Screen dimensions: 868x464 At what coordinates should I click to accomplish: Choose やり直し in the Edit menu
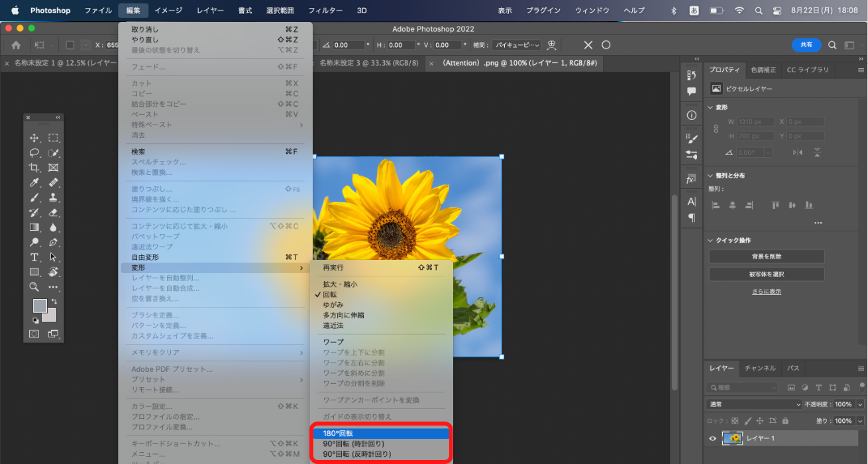pos(215,40)
